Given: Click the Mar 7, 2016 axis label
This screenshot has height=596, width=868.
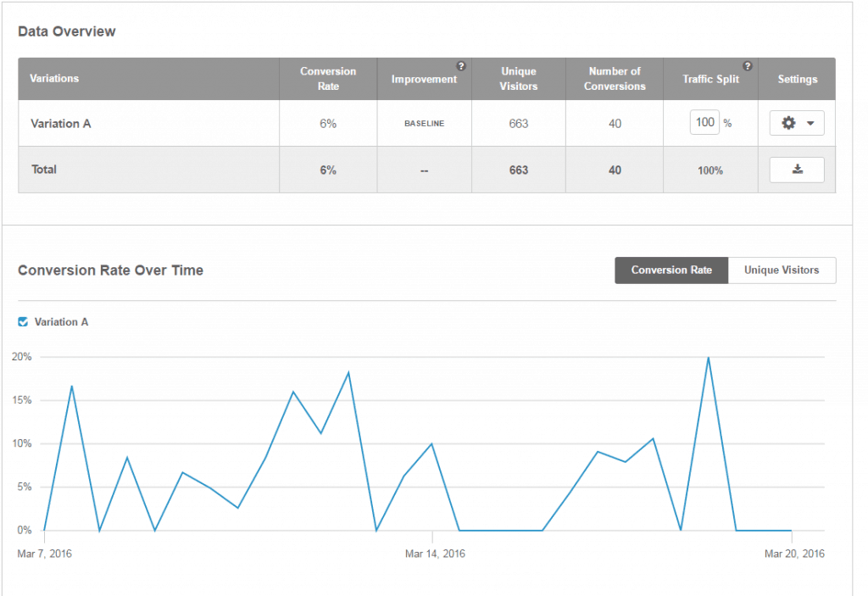Looking at the screenshot, I should pos(44,554).
